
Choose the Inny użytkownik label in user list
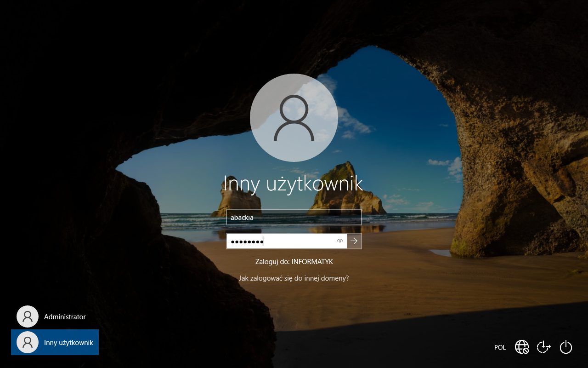(68, 343)
